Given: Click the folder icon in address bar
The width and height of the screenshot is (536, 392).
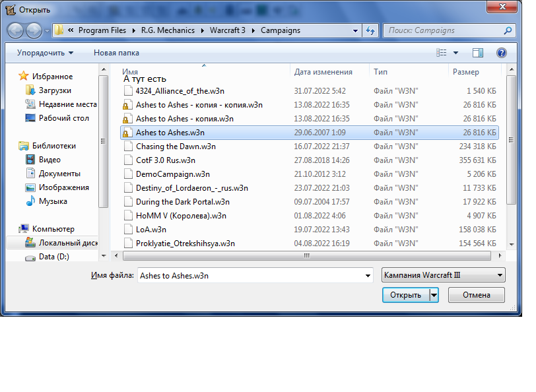Looking at the screenshot, I should point(59,30).
